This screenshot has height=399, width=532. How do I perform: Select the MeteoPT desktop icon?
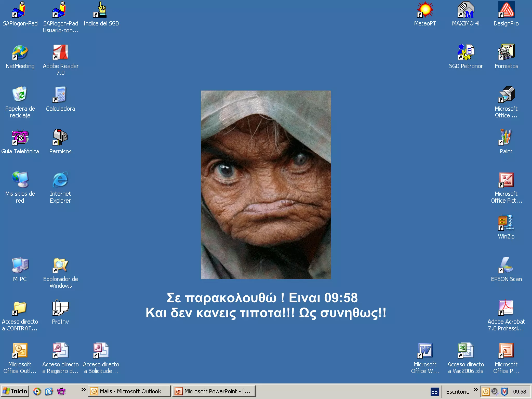tap(425, 10)
